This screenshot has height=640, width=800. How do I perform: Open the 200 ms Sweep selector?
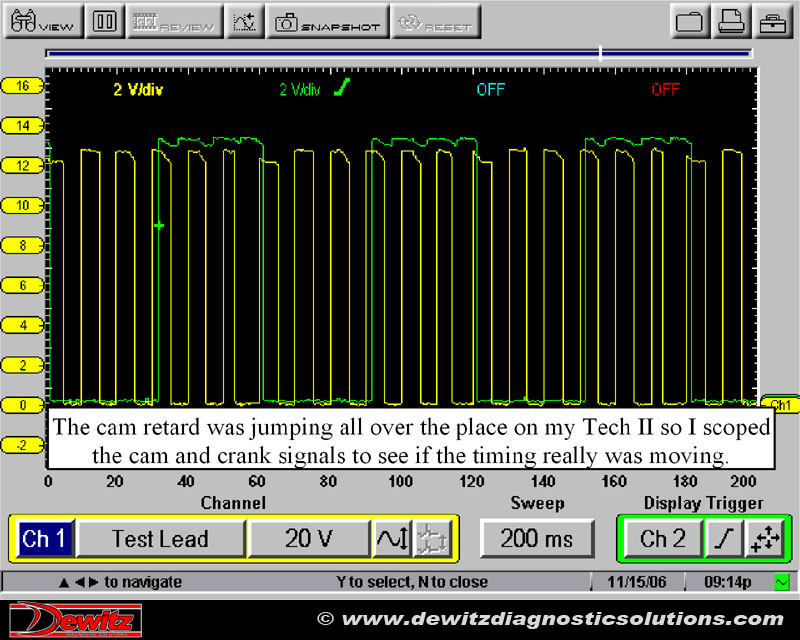tap(537, 538)
